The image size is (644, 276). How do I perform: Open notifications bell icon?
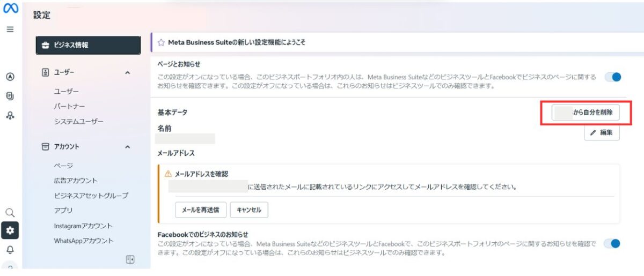tap(10, 250)
